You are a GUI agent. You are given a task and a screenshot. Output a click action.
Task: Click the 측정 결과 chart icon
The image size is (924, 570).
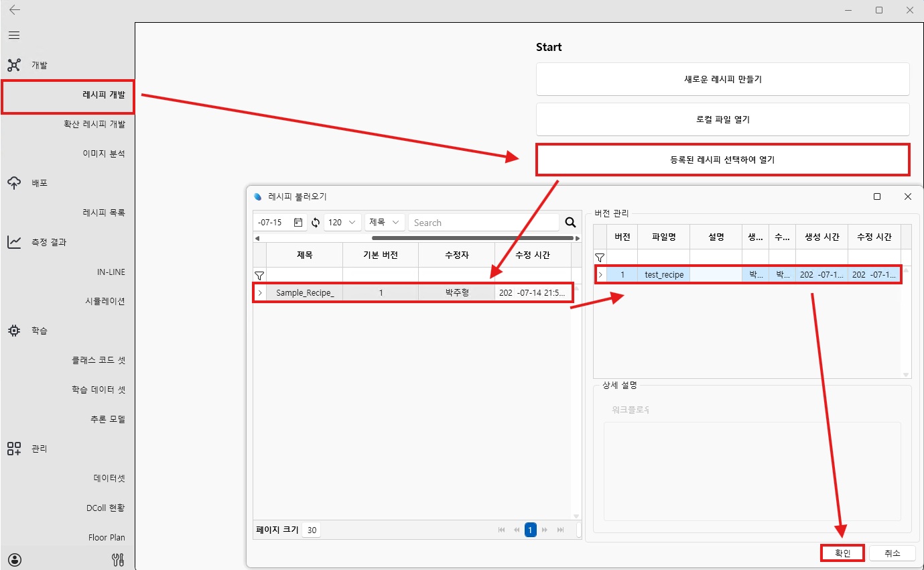click(x=13, y=241)
